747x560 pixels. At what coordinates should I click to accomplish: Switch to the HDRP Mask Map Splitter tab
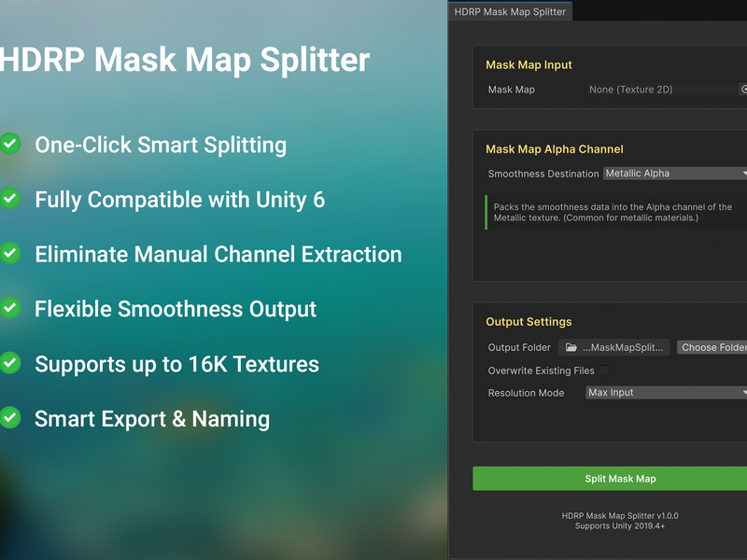click(510, 11)
